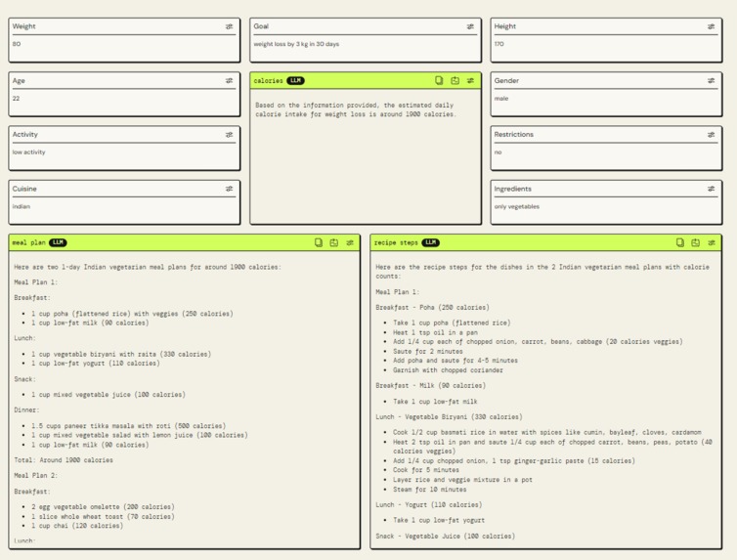The height and width of the screenshot is (560, 737).
Task: Click 'Snack - Vegetable Juice (100 calories)' heading
Action: click(x=445, y=537)
